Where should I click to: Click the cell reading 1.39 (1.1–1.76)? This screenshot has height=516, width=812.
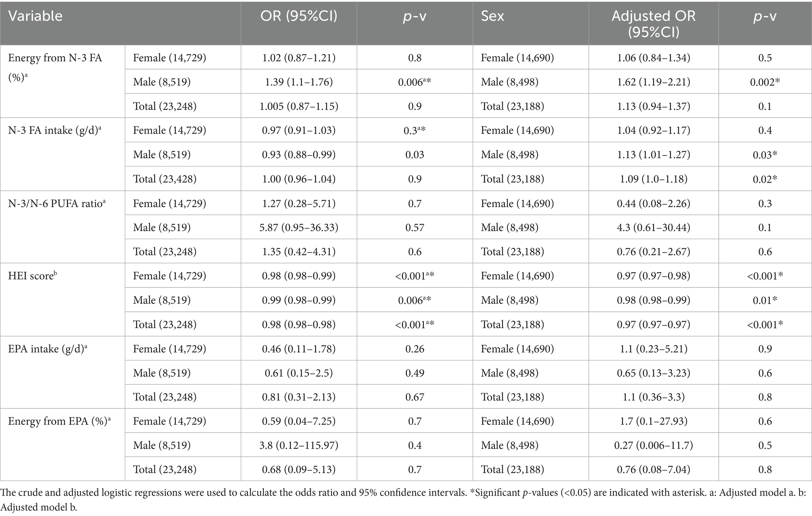point(299,82)
